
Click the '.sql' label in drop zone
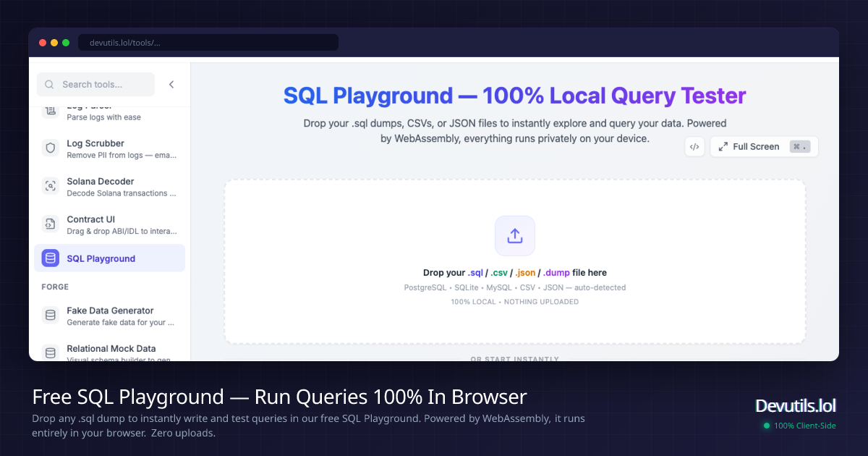(x=475, y=273)
